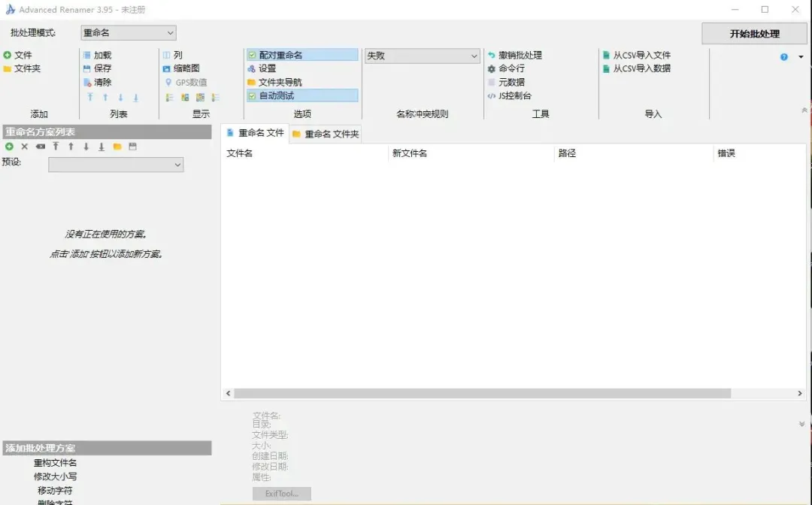Click 从CSV导入数据
This screenshot has width=812, height=505.
(637, 68)
